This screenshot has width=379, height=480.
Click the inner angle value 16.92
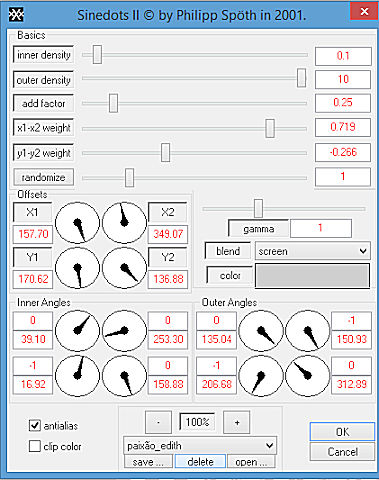click(x=33, y=384)
